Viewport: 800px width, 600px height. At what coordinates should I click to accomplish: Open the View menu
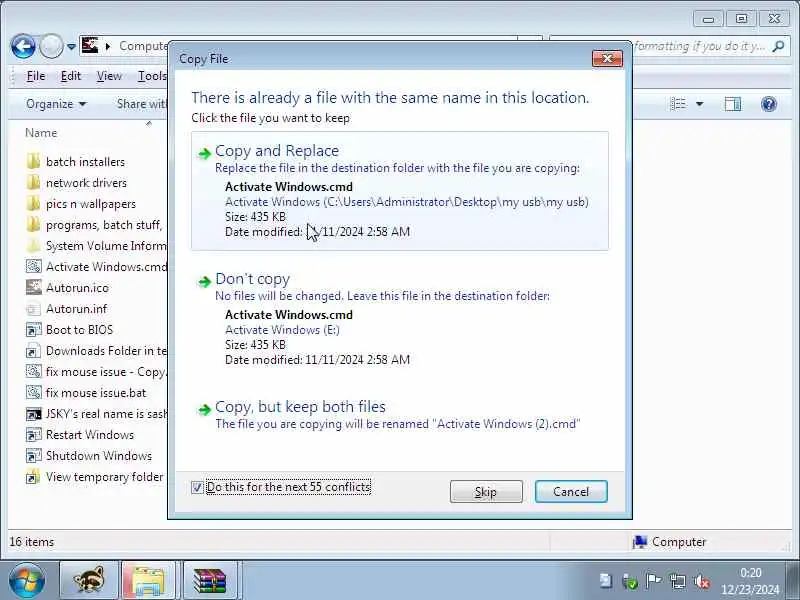point(109,76)
